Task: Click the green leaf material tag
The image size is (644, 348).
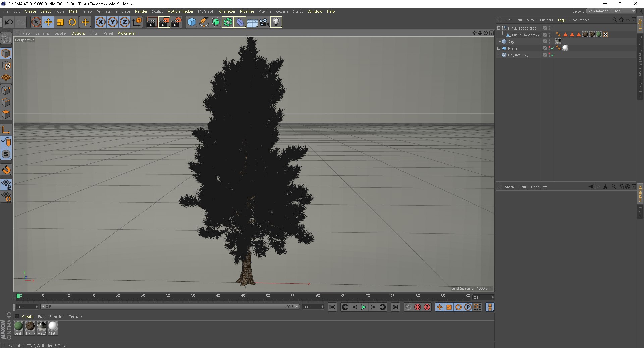Action: coord(599,34)
